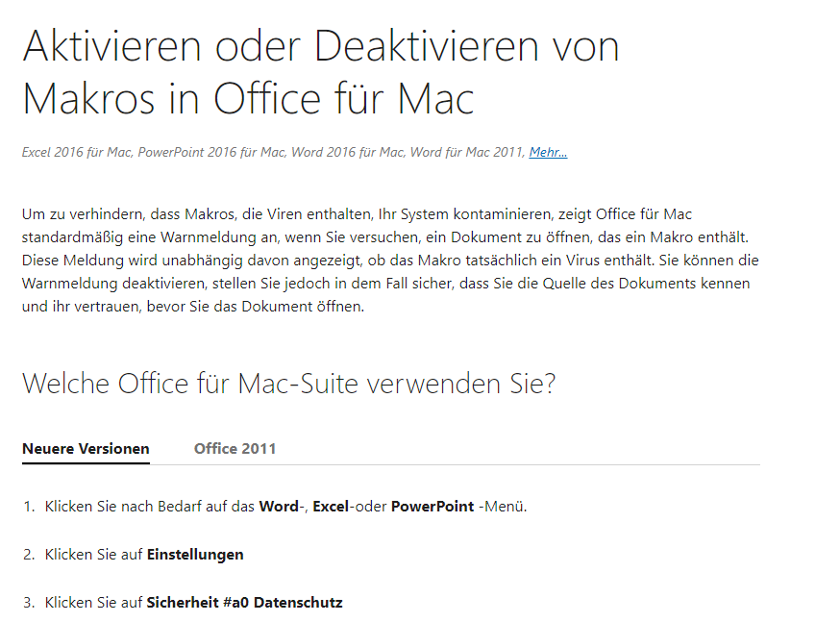Click bold "Sicherheit #a0 Datenschutz" in step 3
Screen dimensions: 840x622
pos(244,603)
